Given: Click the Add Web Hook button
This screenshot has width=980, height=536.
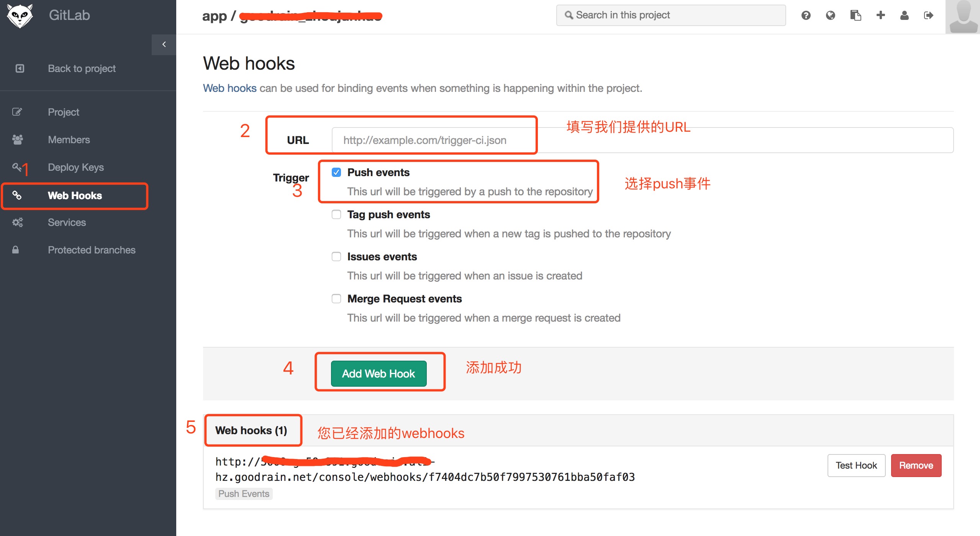Looking at the screenshot, I should [x=379, y=373].
